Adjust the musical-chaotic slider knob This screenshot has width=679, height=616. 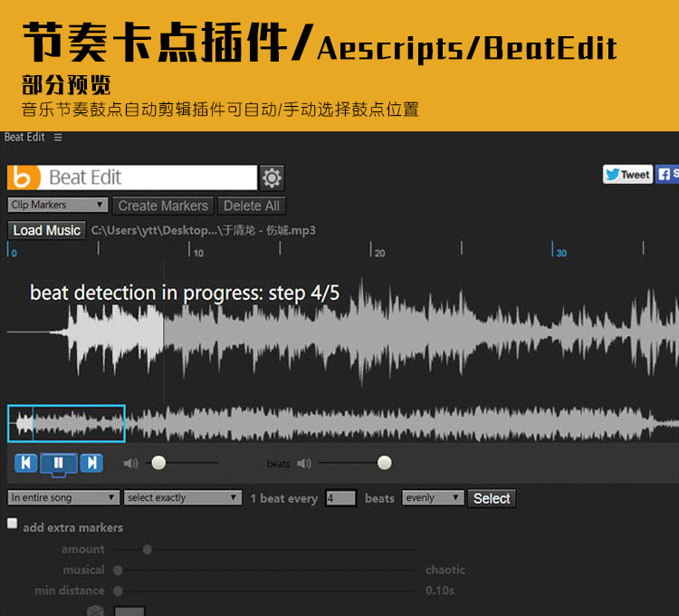tap(118, 570)
